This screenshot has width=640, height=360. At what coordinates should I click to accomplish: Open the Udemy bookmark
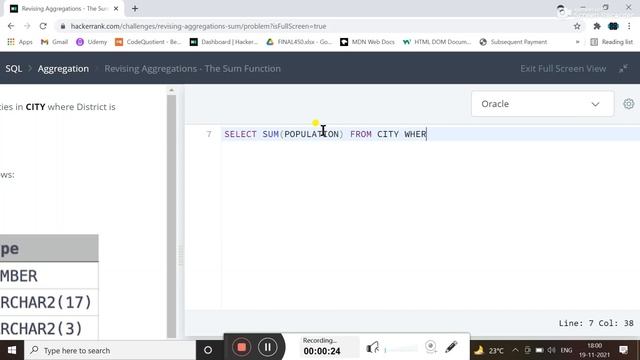[91, 42]
